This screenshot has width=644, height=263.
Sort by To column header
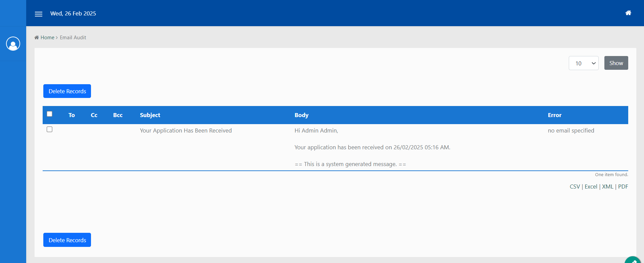point(72,115)
